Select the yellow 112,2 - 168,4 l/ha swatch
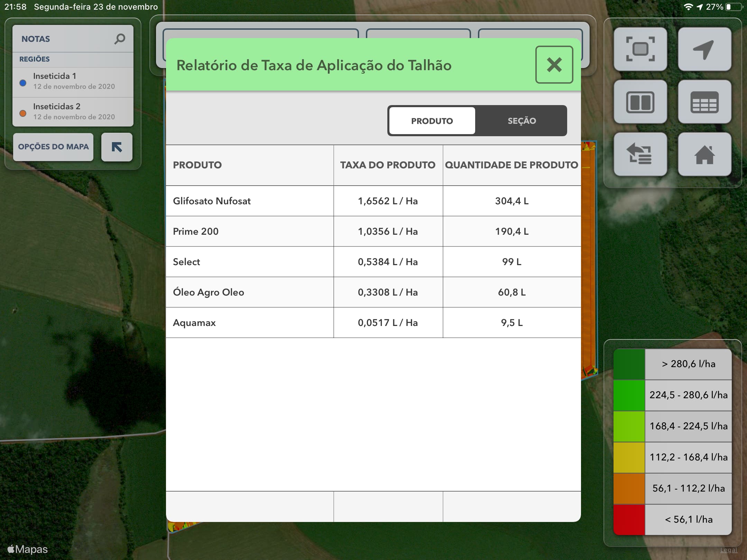The height and width of the screenshot is (560, 747). [x=629, y=457]
